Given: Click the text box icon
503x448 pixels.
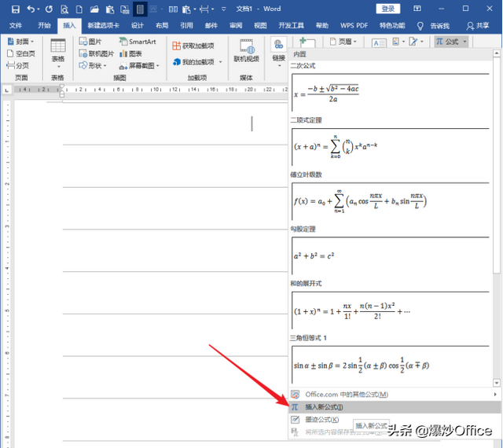Looking at the screenshot, I should 379,42.
